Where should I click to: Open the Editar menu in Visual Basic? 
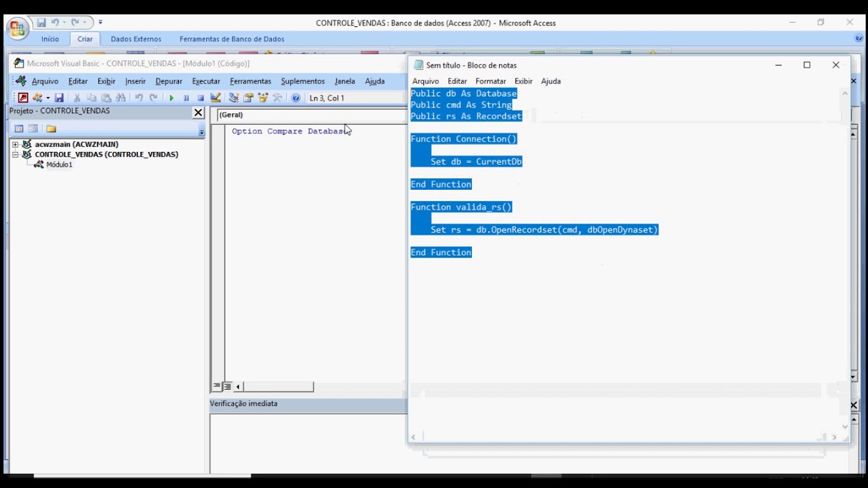[78, 81]
